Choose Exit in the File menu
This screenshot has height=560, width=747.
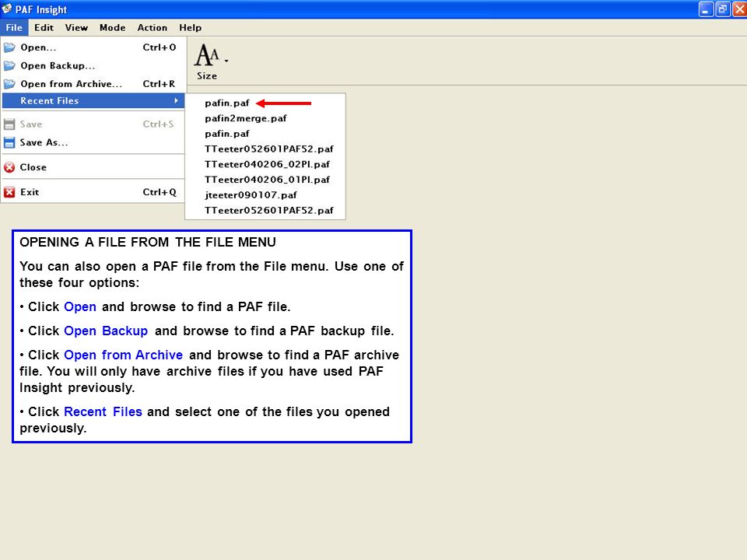(93, 192)
